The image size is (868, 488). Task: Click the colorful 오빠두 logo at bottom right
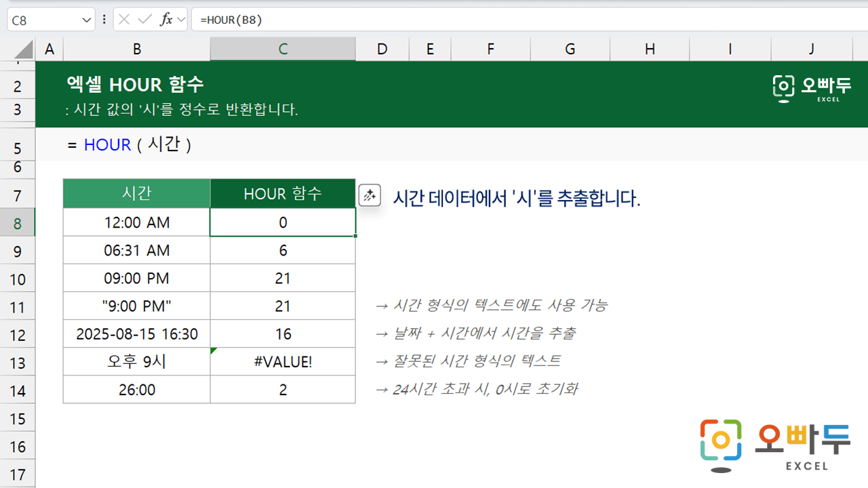coord(775,445)
